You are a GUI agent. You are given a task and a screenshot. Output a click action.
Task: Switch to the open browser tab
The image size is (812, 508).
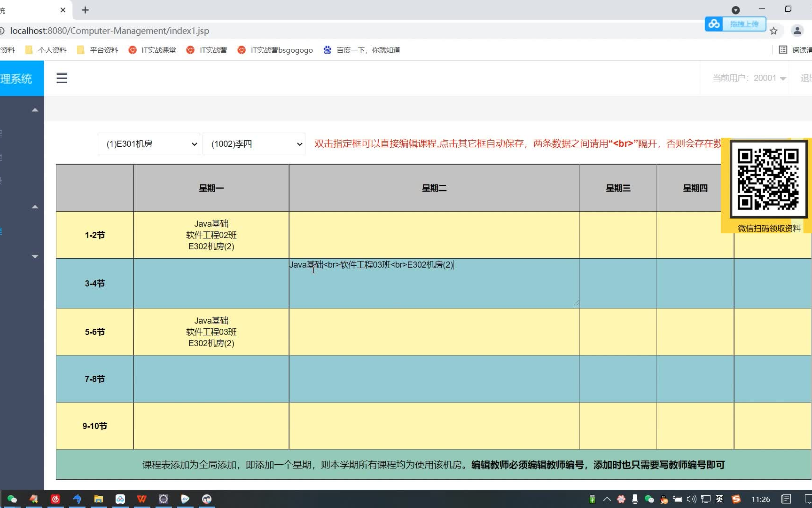(x=28, y=10)
